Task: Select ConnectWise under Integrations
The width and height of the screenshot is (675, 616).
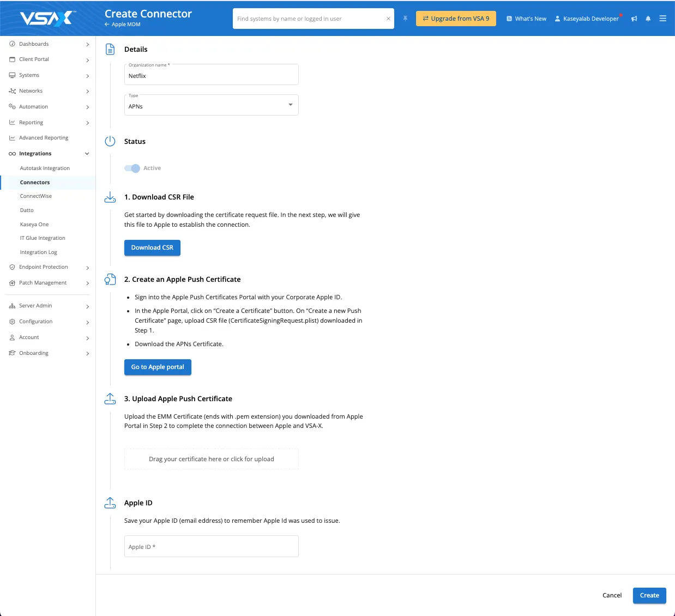Action: pyautogui.click(x=36, y=196)
